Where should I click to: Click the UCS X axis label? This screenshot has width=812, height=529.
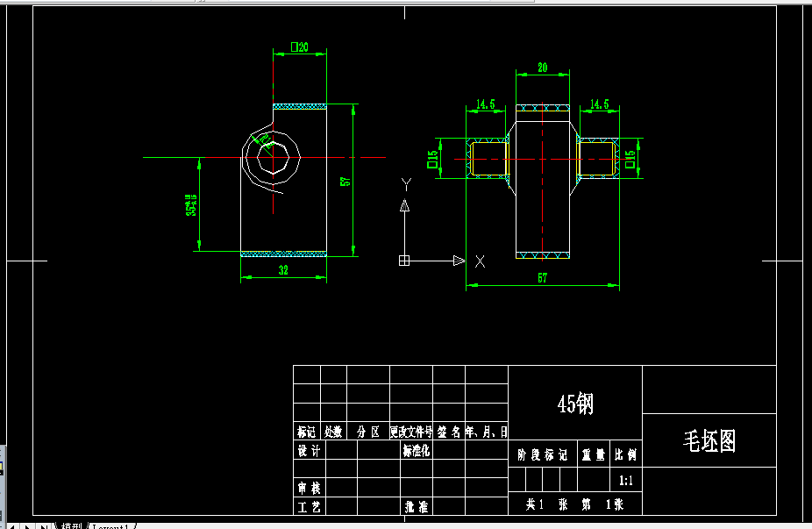point(480,261)
